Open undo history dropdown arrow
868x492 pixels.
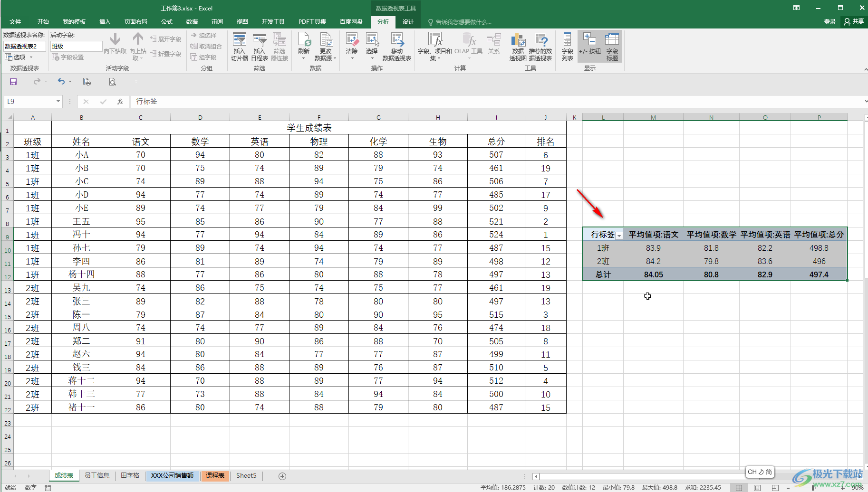(x=70, y=82)
